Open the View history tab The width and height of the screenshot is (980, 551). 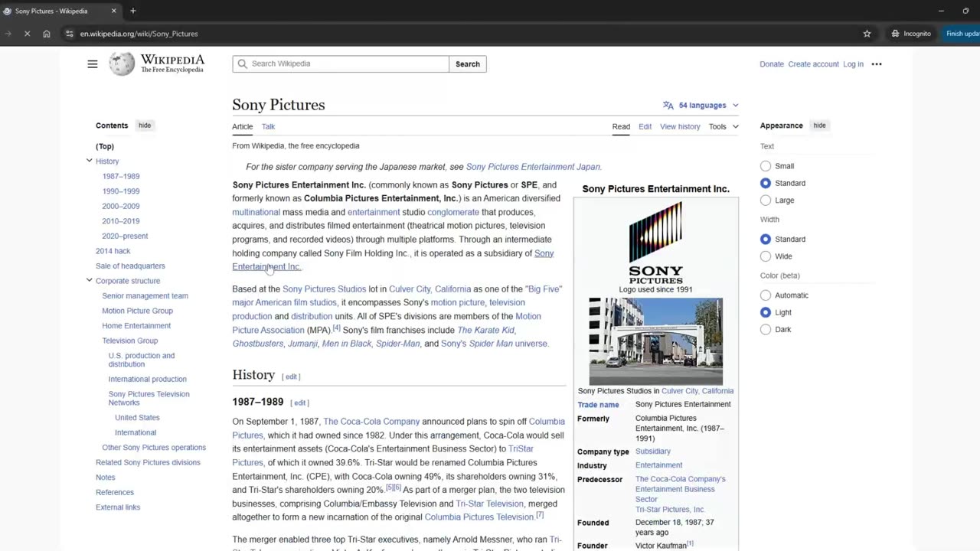[680, 127]
